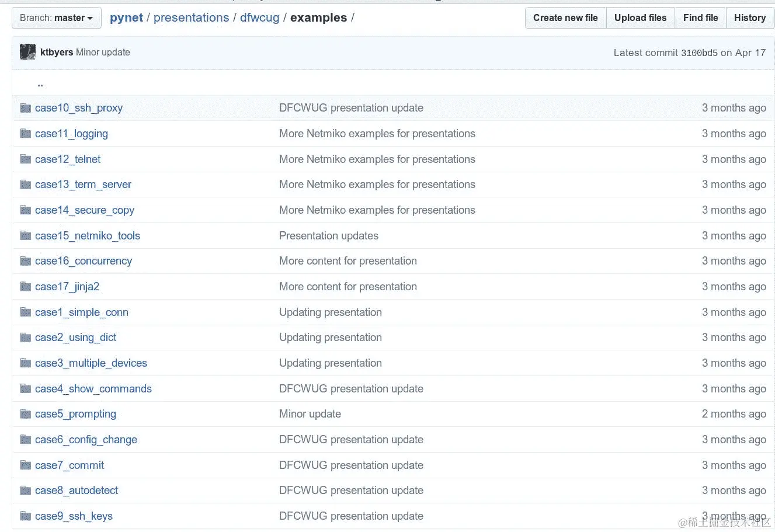
Task: Click folder icon beside case2_using_dict
Action: click(25, 338)
